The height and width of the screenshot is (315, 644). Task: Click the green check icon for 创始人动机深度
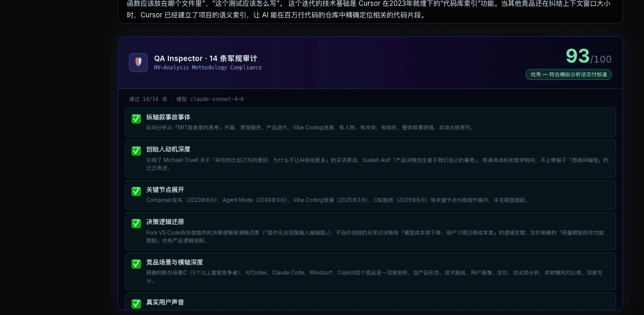(136, 151)
